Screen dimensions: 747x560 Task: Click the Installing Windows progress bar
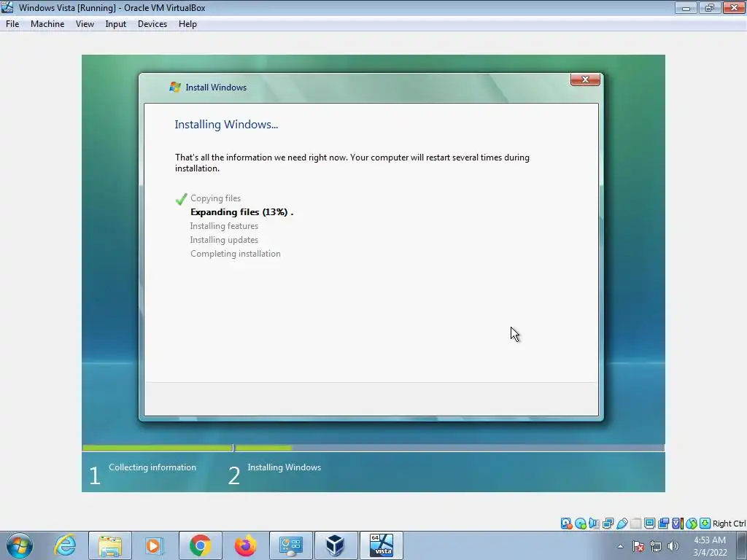(449, 448)
